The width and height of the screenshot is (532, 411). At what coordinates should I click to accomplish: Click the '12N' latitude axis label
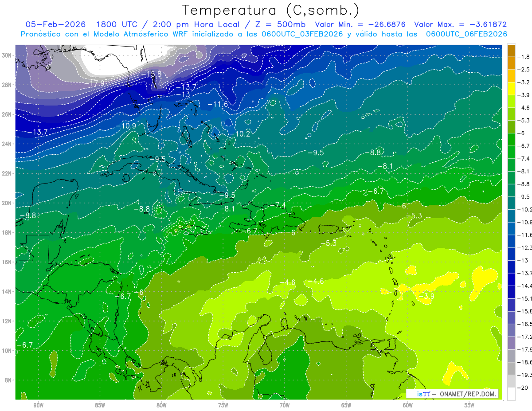(8, 321)
